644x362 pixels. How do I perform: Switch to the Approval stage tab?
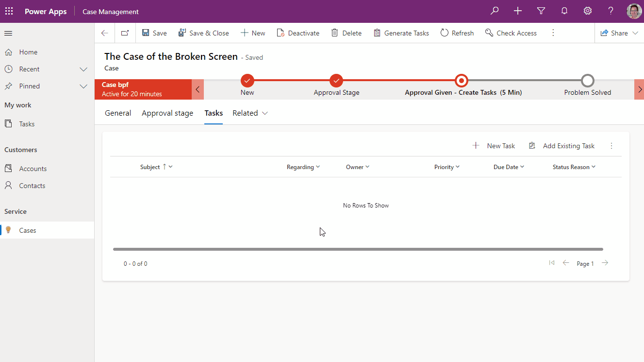coord(167,113)
